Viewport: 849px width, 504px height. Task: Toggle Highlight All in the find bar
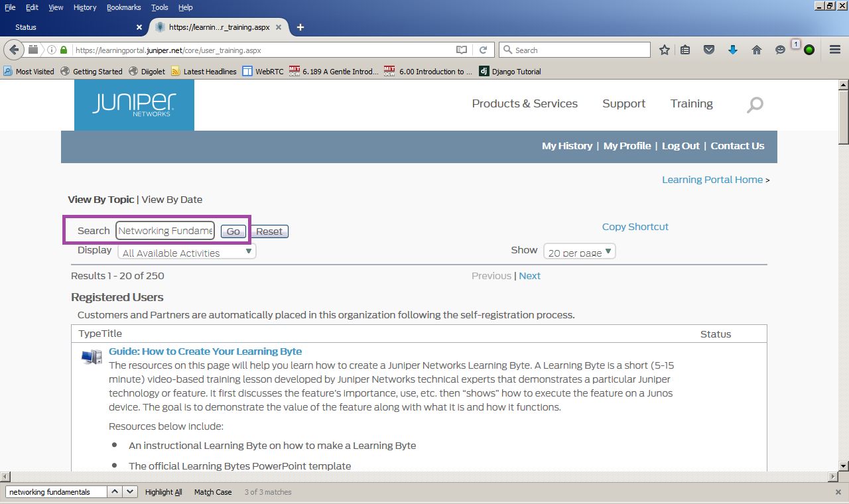163,492
